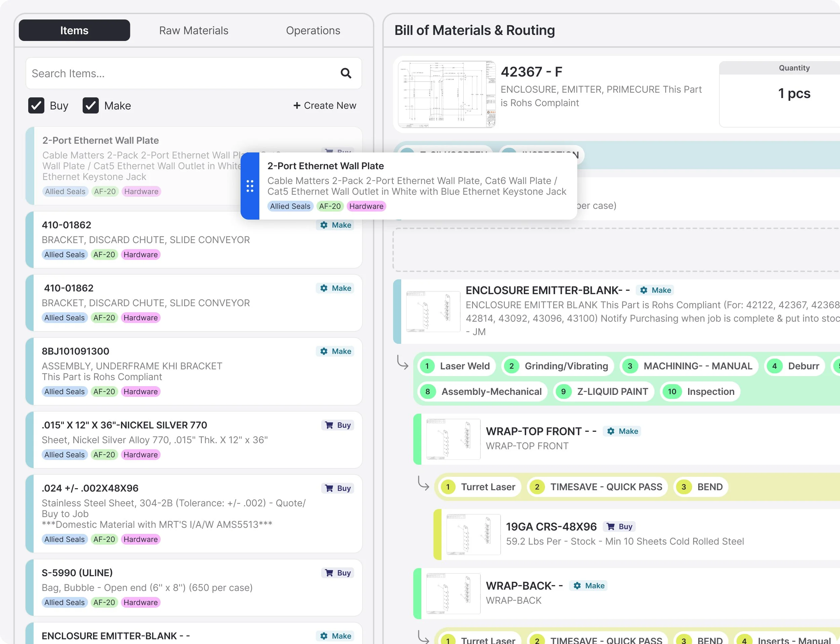This screenshot has width=840, height=644.
Task: Click "59.2 Lbs Per - Stock" description
Action: 625,541
